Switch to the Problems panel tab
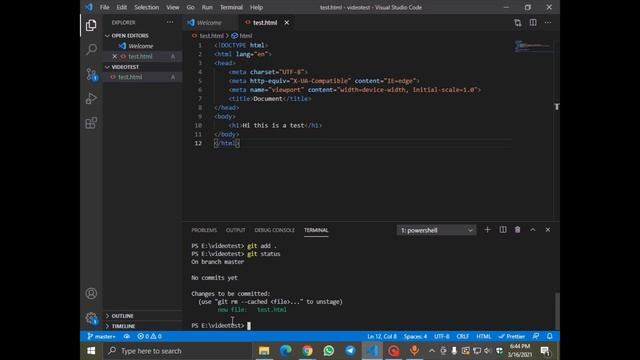640x360 pixels. [204, 230]
